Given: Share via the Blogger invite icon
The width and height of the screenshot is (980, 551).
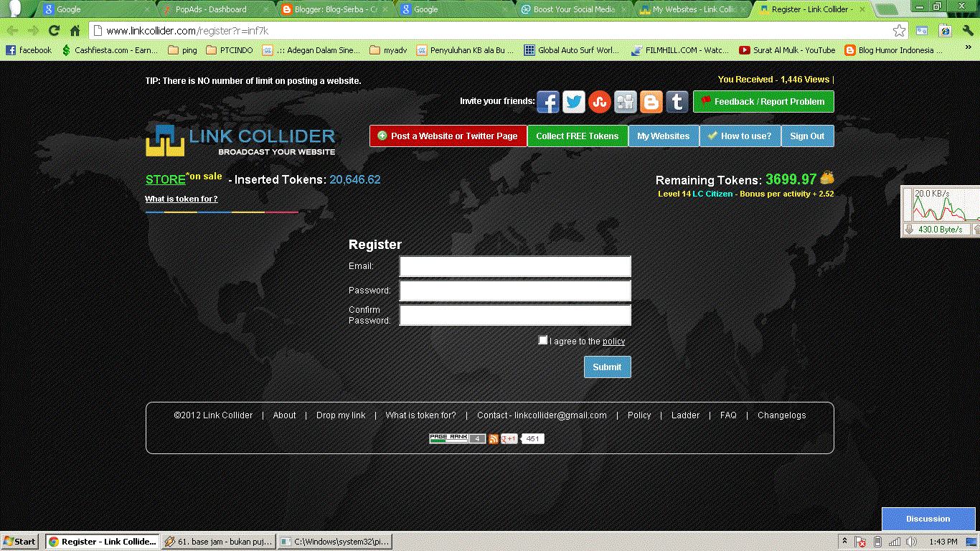Looking at the screenshot, I should pos(651,102).
